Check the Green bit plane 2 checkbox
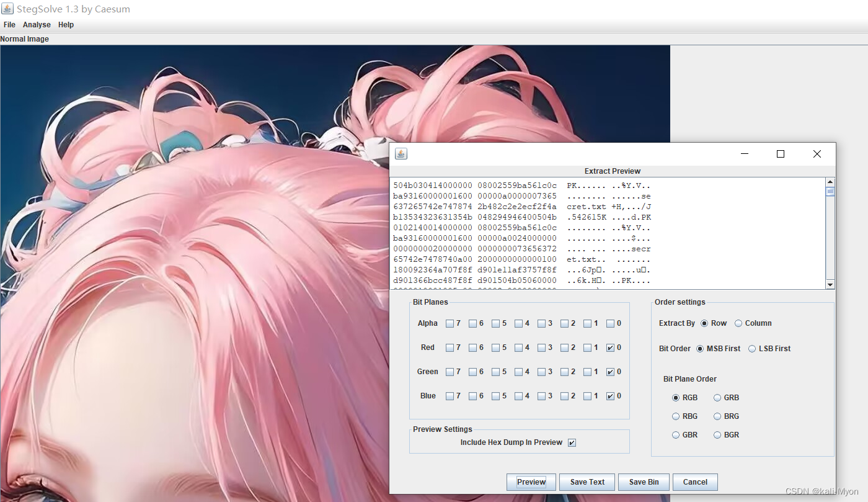868x502 pixels. 564,372
